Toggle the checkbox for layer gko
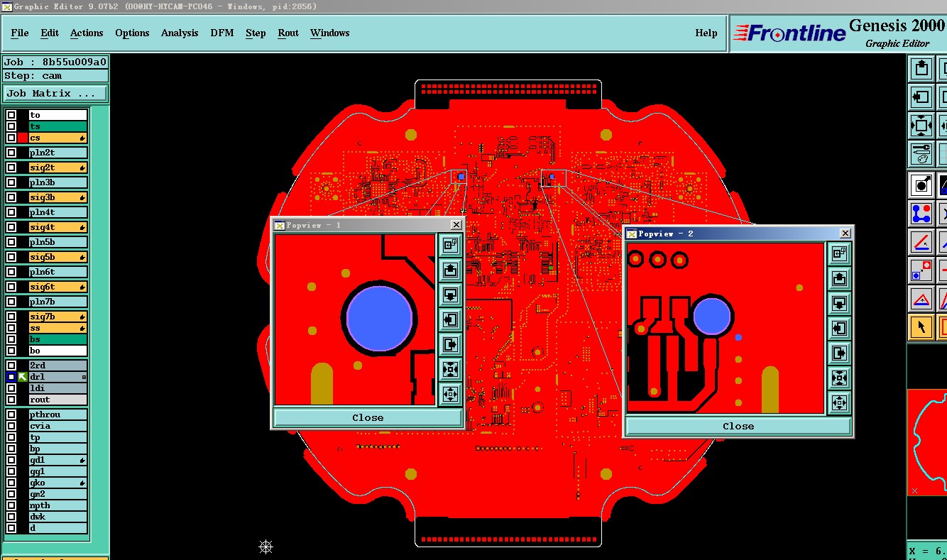 click(x=11, y=483)
